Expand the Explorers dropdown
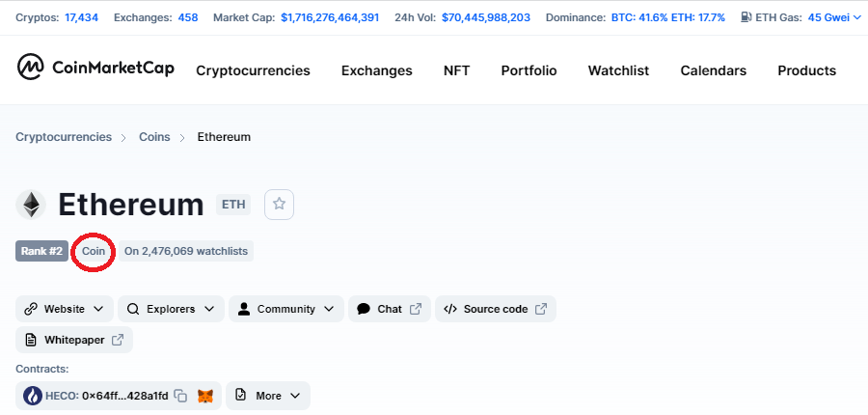 tap(171, 309)
